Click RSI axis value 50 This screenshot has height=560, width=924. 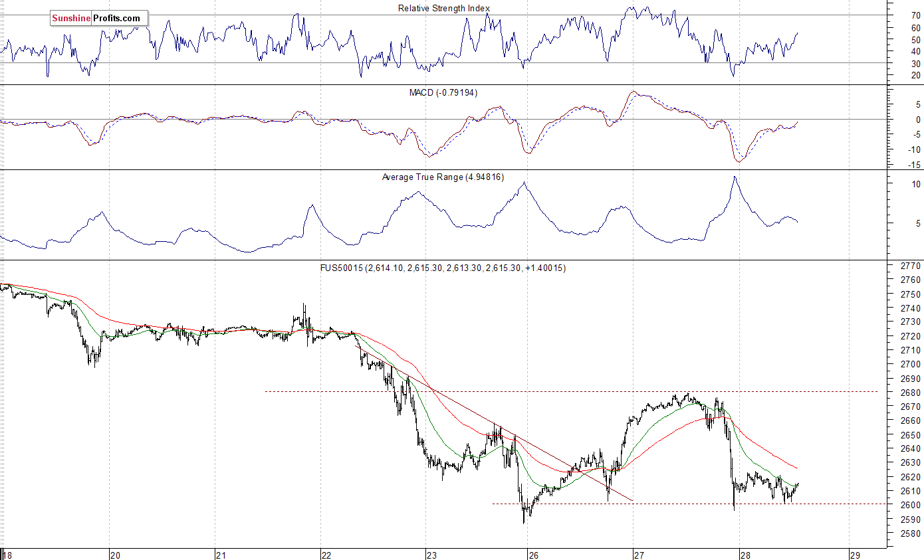pyautogui.click(x=916, y=39)
